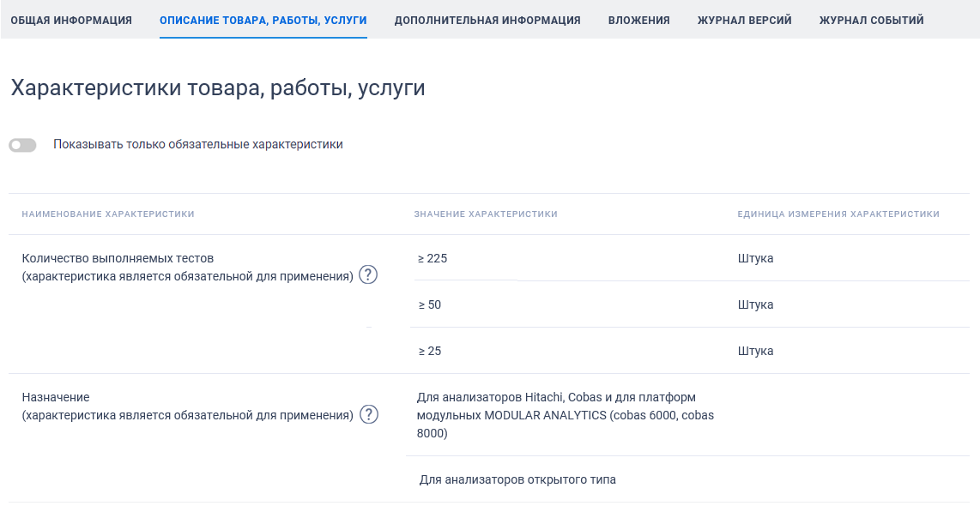Select Описание товара, работы, услуги tab

[x=263, y=20]
